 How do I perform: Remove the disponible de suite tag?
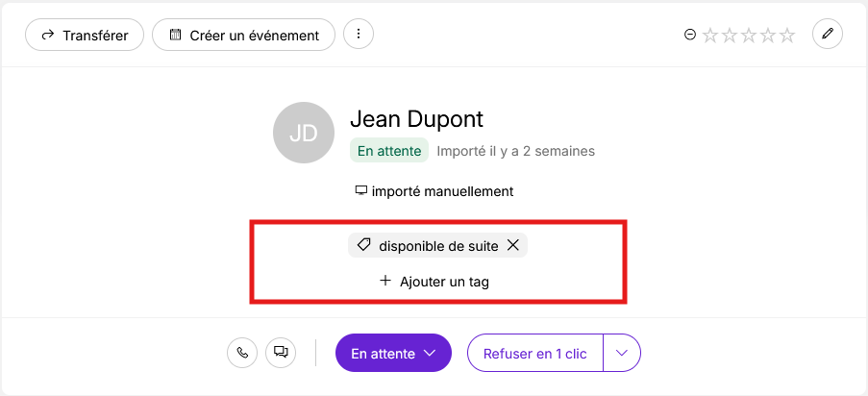513,245
